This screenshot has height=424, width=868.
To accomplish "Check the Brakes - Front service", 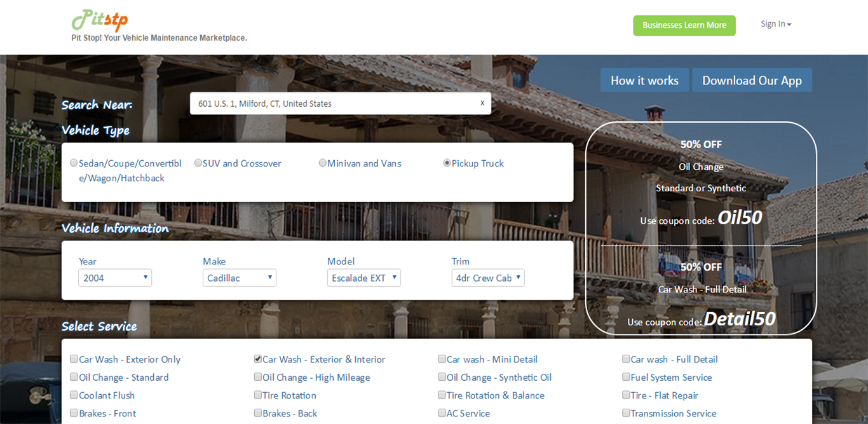I will tap(74, 413).
